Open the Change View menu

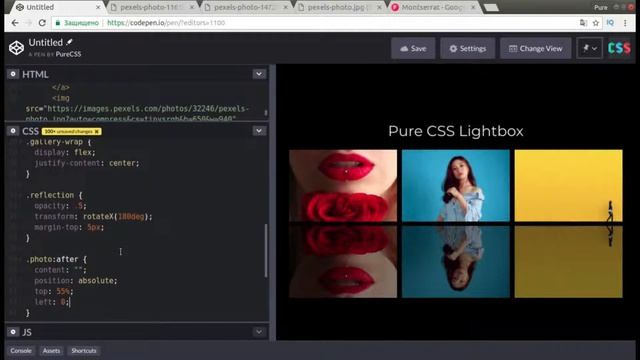pyautogui.click(x=535, y=49)
